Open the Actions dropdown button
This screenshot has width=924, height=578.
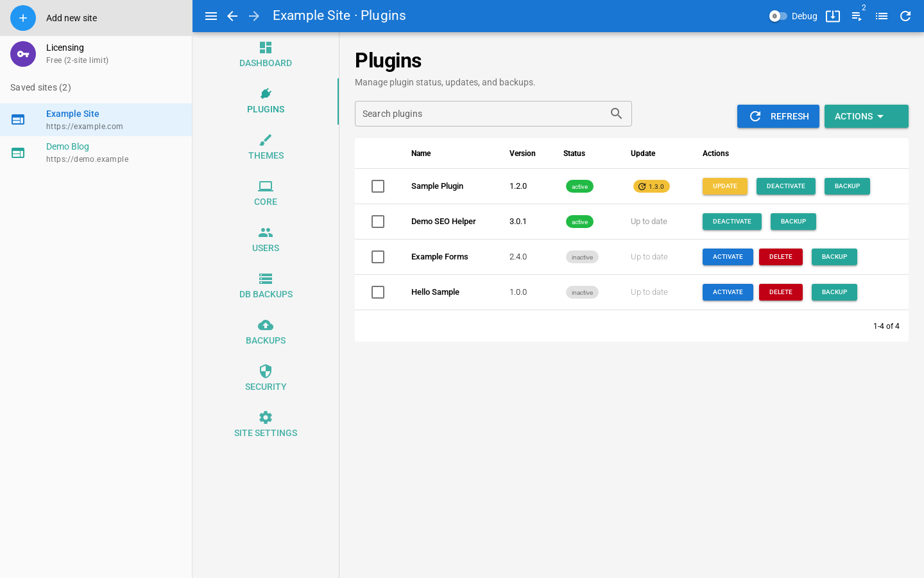[866, 116]
